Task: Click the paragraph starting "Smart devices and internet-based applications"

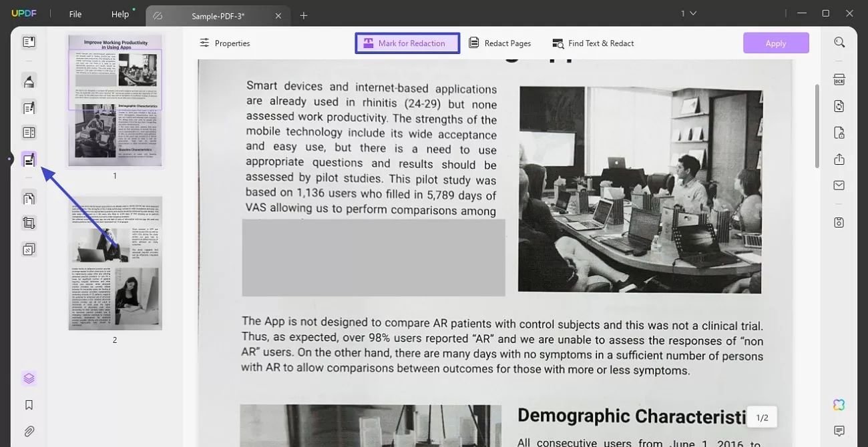Action: (x=371, y=149)
